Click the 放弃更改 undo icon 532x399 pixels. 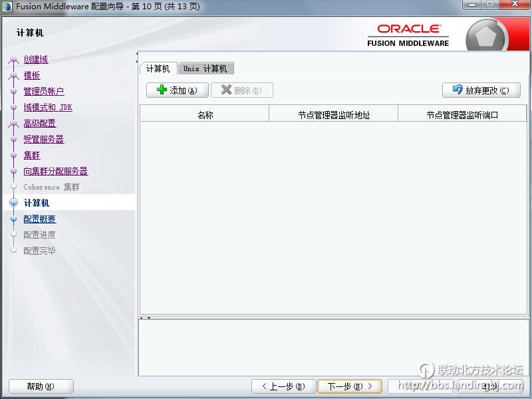click(457, 90)
